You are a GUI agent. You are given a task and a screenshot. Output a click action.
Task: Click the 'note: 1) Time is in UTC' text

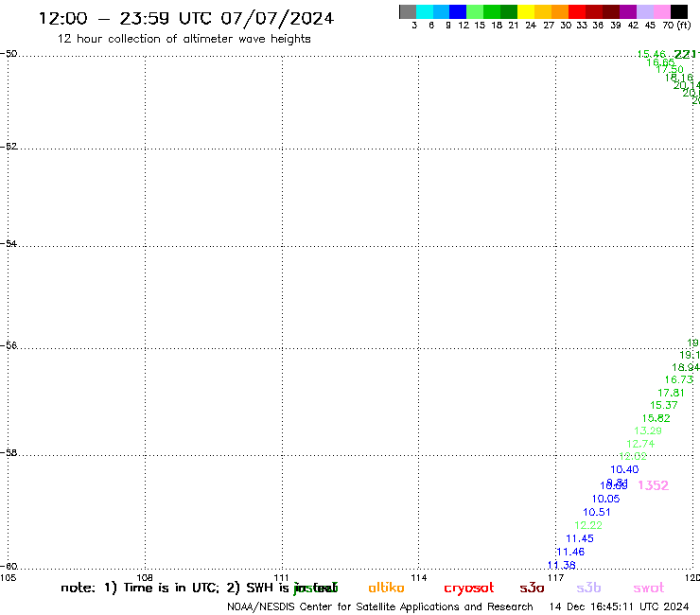pos(140,588)
